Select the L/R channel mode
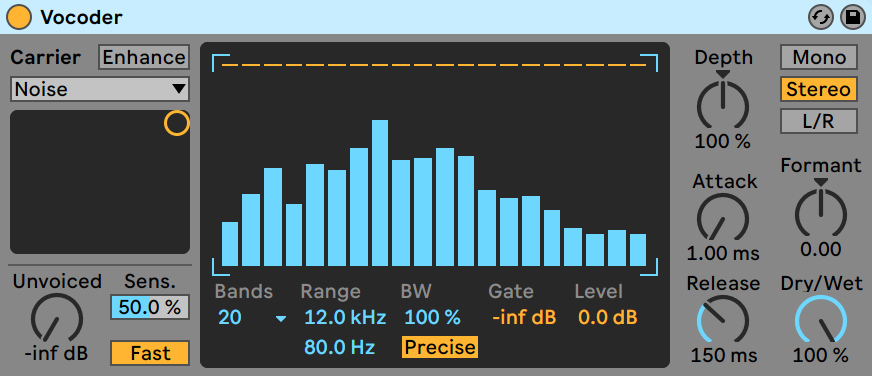 click(x=819, y=121)
